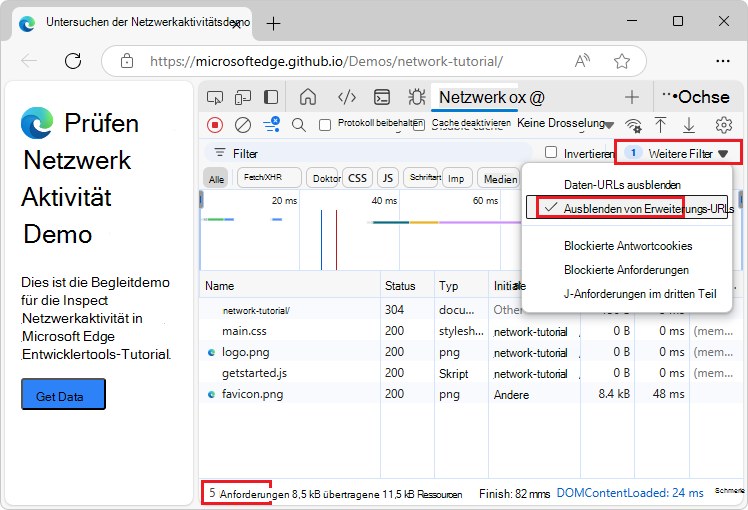The image size is (748, 510).
Task: Click the export HAR download arrow
Action: coord(689,125)
